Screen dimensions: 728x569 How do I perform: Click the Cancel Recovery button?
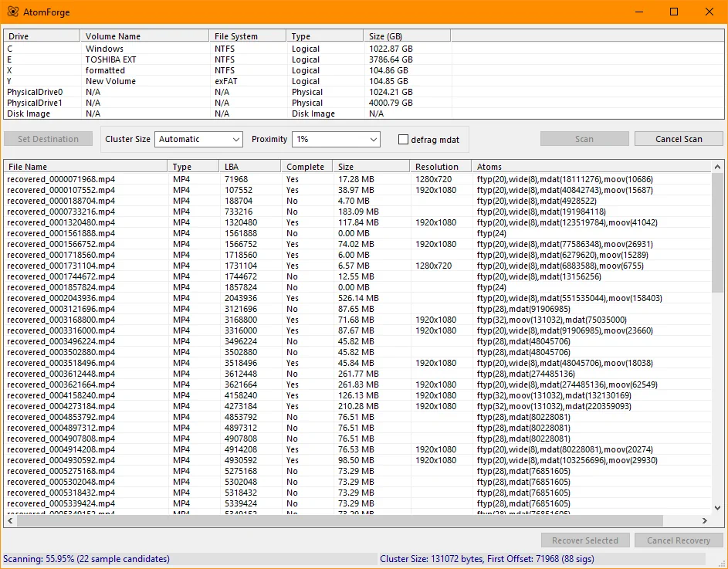click(x=679, y=540)
